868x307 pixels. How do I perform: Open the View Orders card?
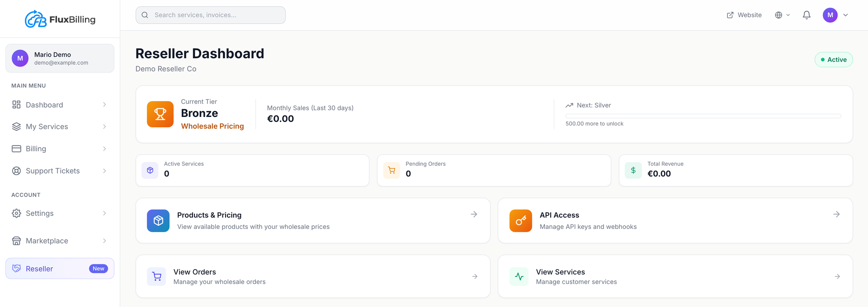(313, 276)
